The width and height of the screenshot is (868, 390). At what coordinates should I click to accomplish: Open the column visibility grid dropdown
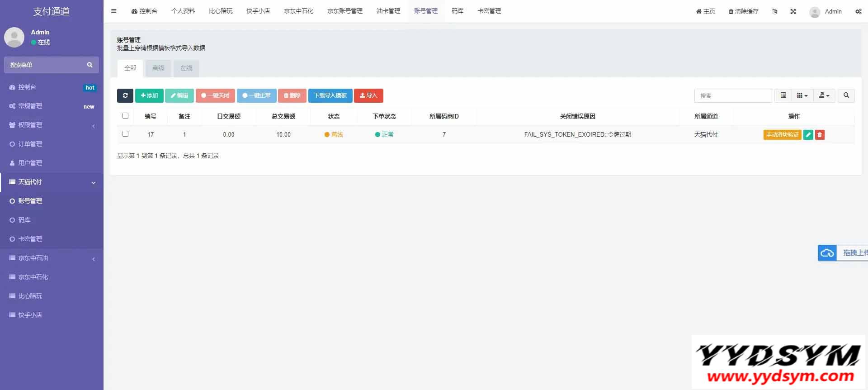tap(802, 95)
